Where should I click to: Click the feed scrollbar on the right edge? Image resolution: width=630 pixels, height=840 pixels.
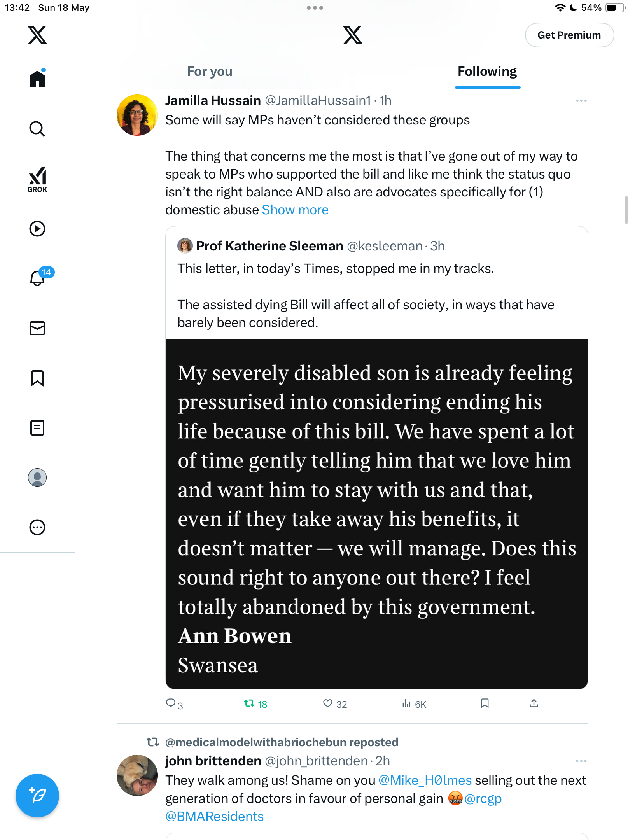pos(626,210)
